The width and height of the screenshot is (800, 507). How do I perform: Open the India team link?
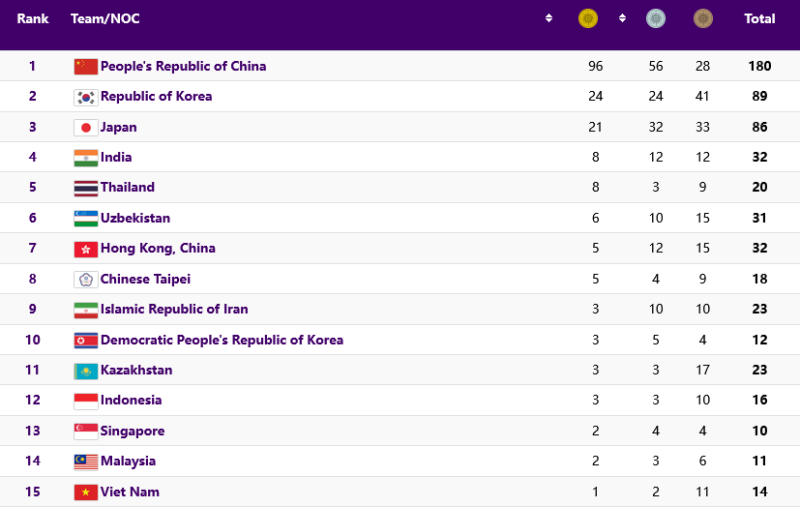116,157
